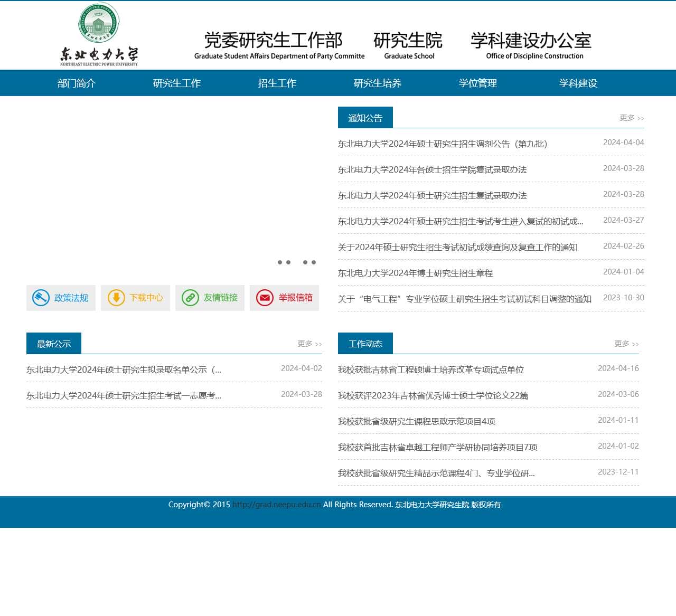Image resolution: width=676 pixels, height=616 pixels.
Task: Open the 学科建设 menu
Action: point(578,83)
